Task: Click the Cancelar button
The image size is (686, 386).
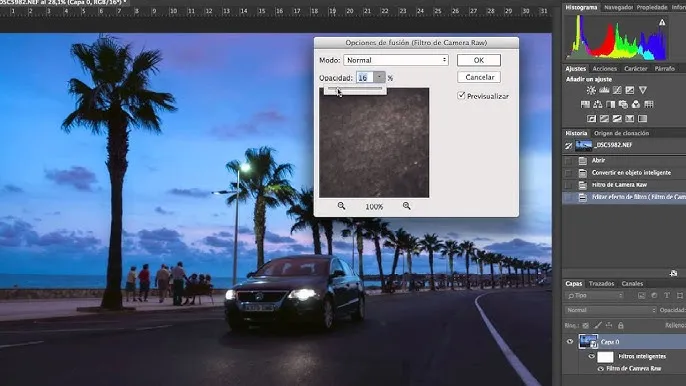Action: [x=479, y=77]
